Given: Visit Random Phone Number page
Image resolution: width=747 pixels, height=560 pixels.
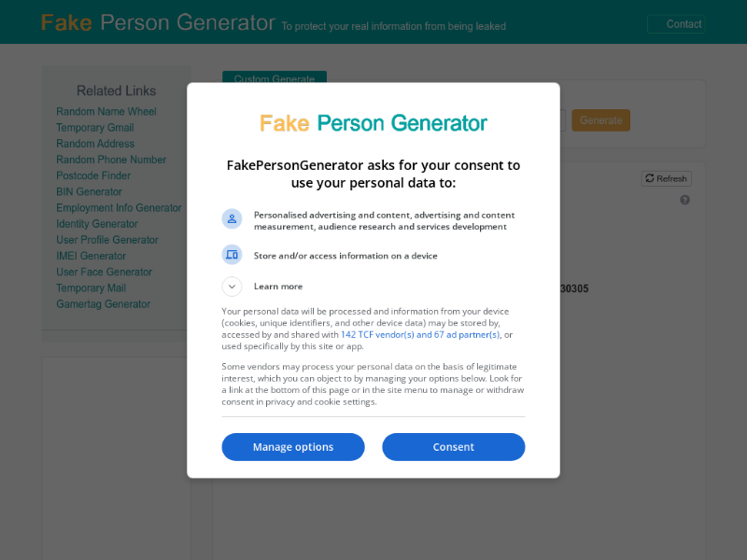Looking at the screenshot, I should click(111, 160).
